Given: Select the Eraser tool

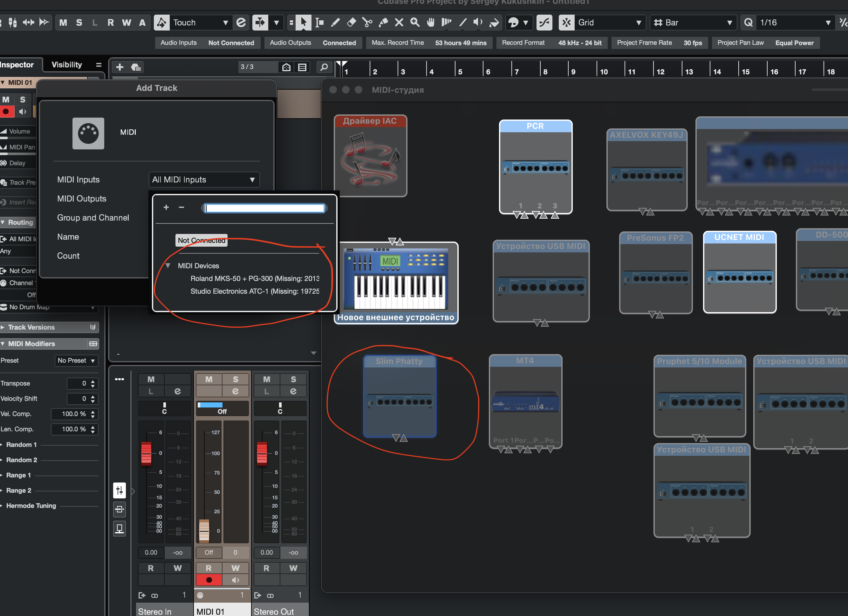Looking at the screenshot, I should click(352, 23).
